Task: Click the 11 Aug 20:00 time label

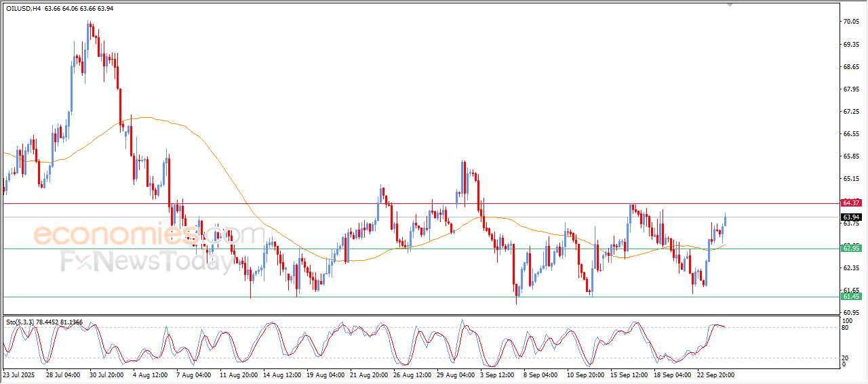Action: [x=238, y=375]
